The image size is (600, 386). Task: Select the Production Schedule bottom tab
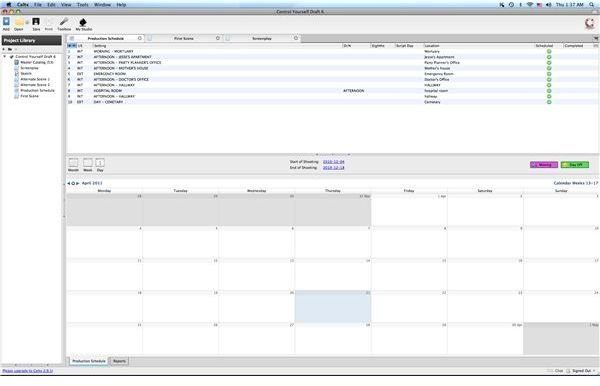88,361
